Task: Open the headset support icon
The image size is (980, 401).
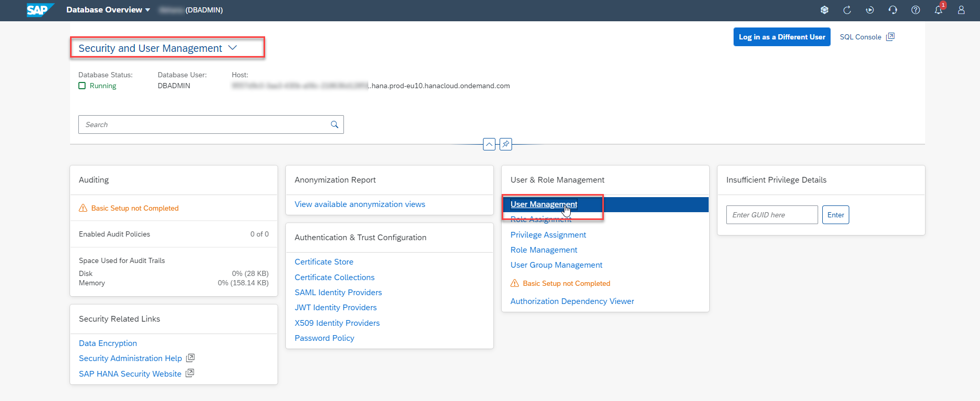Action: [893, 10]
